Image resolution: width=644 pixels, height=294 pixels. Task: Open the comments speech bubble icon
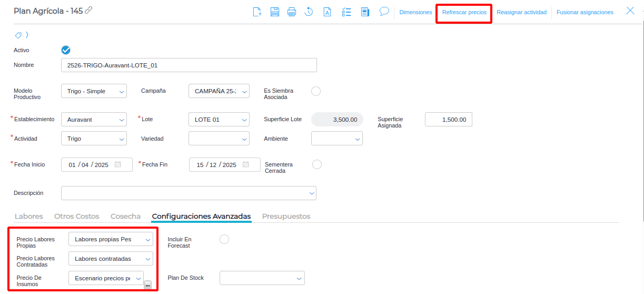point(384,11)
